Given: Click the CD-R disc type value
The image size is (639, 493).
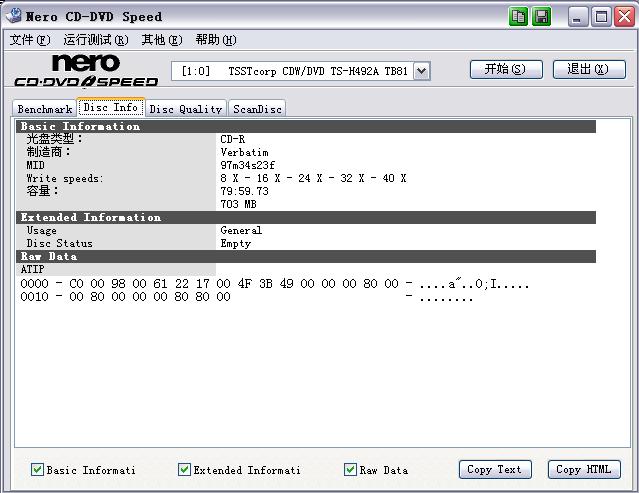Looking at the screenshot, I should [x=233, y=139].
